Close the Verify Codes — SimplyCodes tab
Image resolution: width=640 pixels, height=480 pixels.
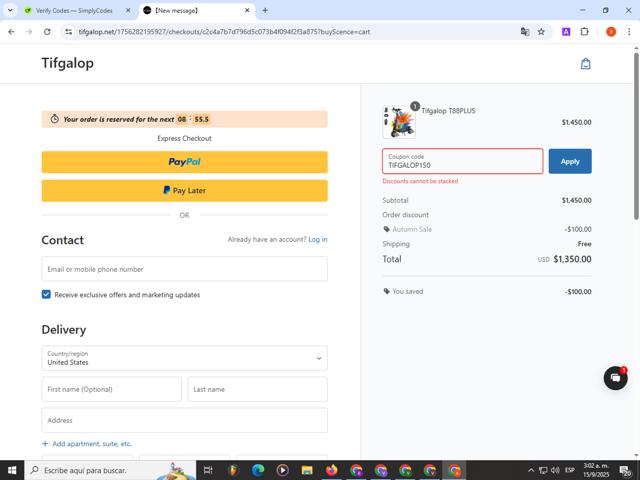[128, 11]
